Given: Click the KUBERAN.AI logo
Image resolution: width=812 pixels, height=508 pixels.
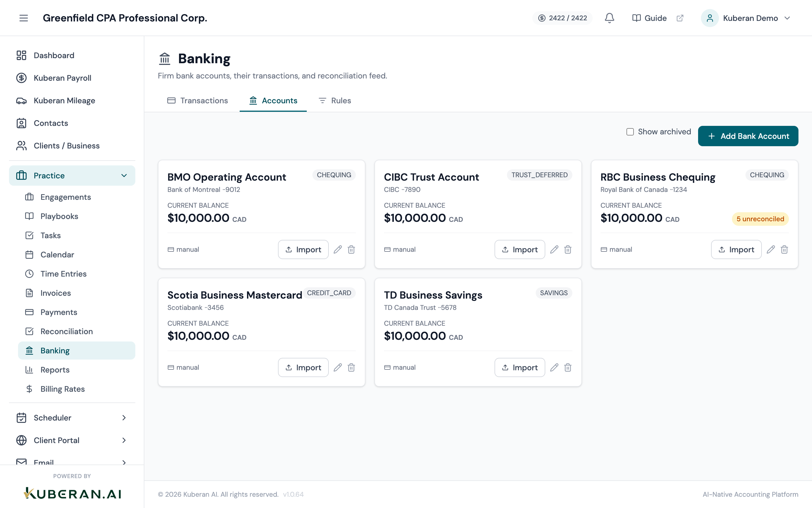Looking at the screenshot, I should [72, 493].
